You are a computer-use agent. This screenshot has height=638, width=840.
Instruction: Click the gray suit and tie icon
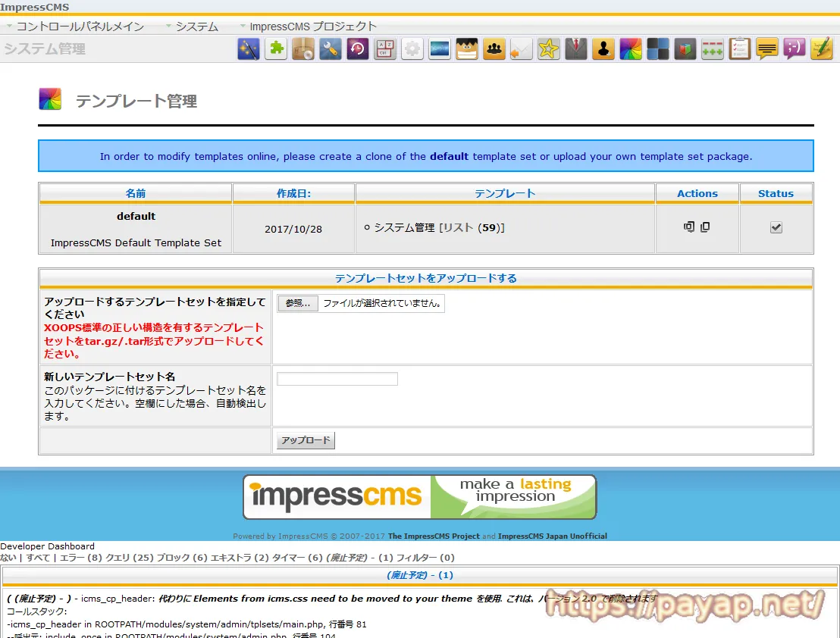click(x=576, y=49)
